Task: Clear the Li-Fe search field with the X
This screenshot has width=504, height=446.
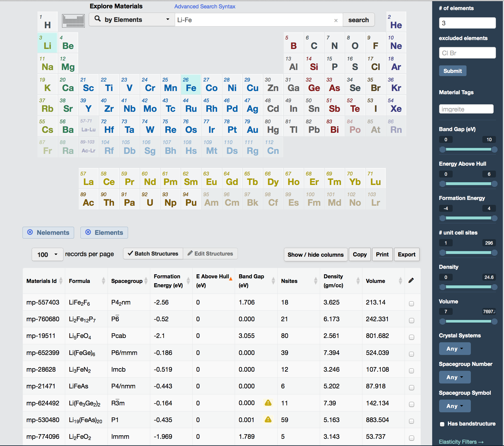Action: [x=336, y=20]
